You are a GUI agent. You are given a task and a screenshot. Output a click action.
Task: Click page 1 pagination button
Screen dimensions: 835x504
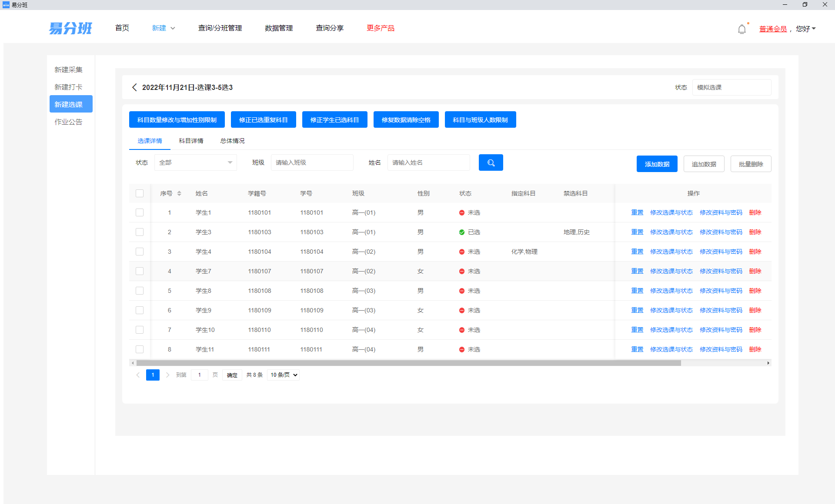153,375
